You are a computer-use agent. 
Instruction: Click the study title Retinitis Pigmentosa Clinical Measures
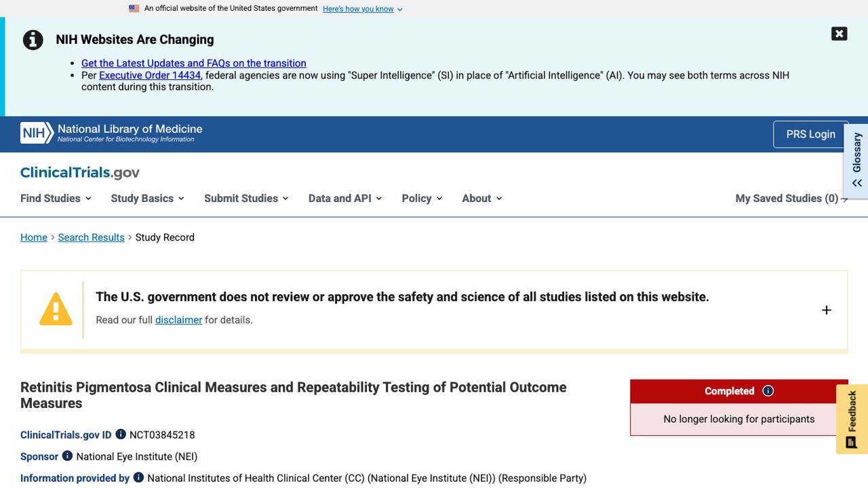point(294,395)
